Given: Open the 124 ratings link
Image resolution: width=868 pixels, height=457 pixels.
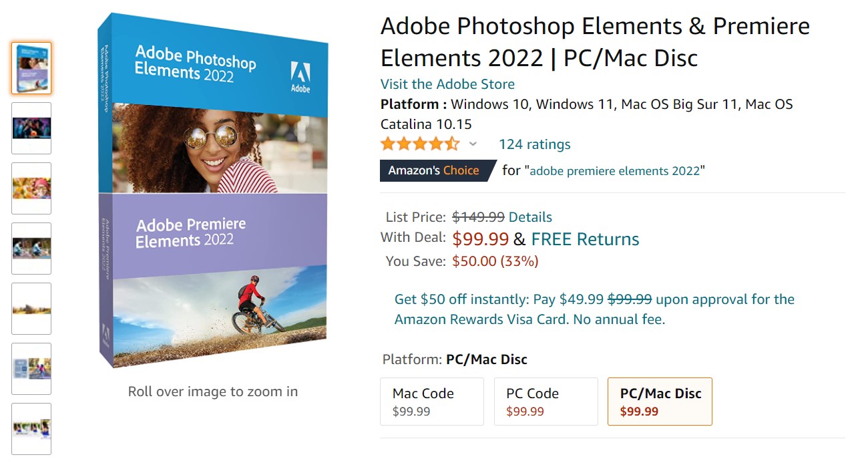Looking at the screenshot, I should (x=534, y=144).
